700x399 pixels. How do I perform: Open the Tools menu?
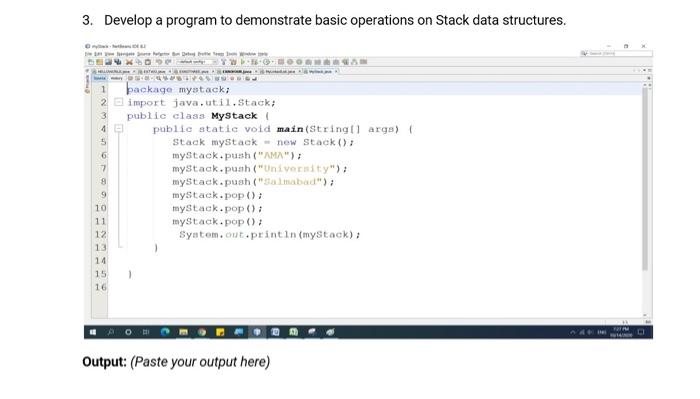(231, 54)
